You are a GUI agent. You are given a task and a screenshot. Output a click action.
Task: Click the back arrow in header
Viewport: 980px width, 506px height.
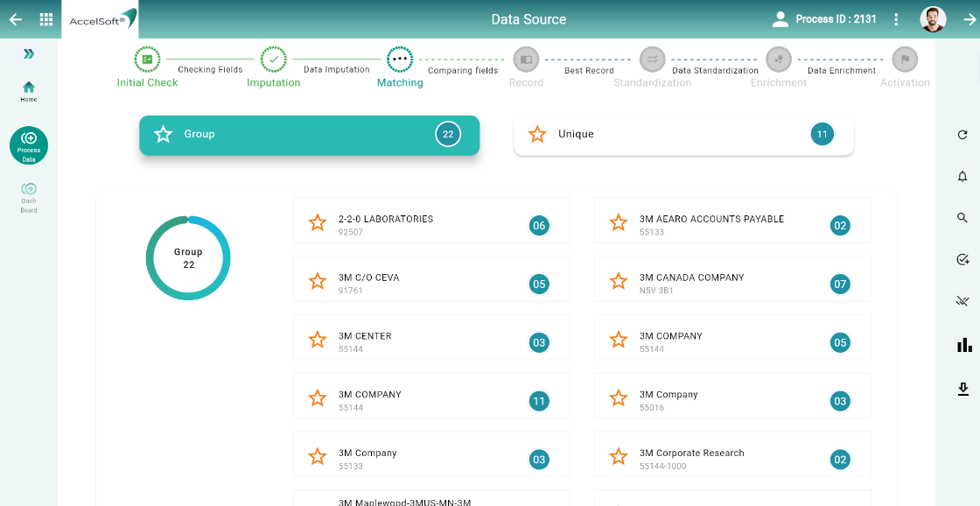tap(16, 19)
